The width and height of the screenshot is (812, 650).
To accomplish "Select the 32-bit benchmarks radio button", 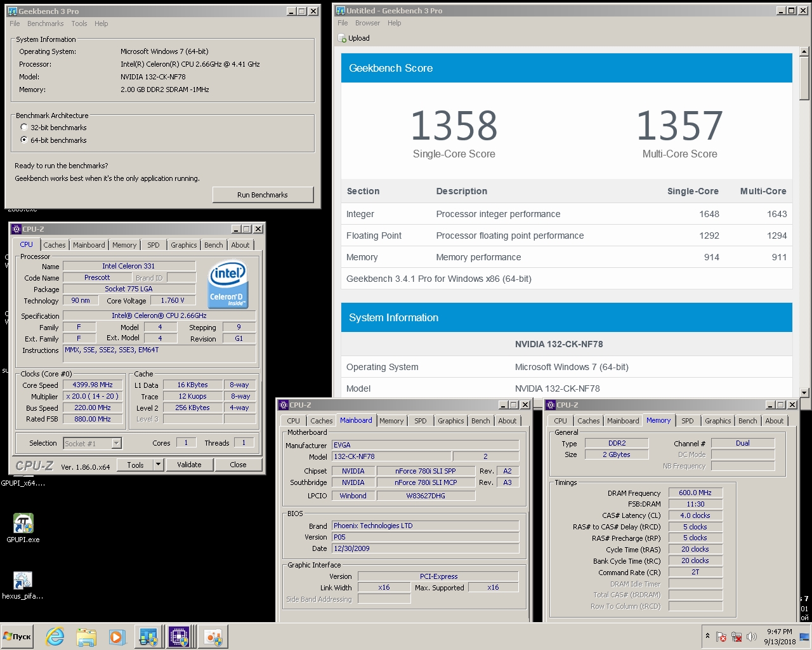I will point(24,127).
